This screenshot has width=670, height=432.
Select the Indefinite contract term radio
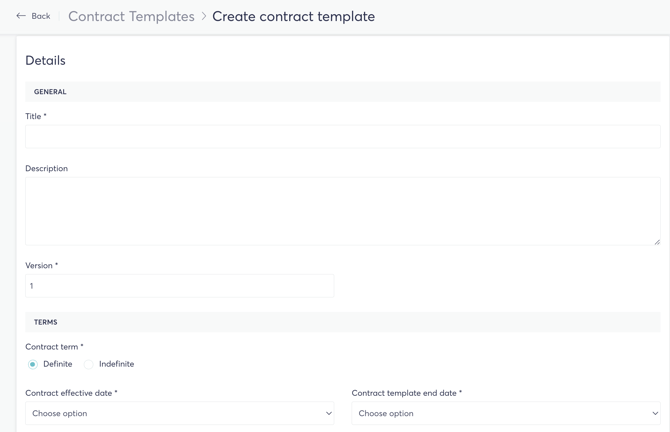point(89,365)
